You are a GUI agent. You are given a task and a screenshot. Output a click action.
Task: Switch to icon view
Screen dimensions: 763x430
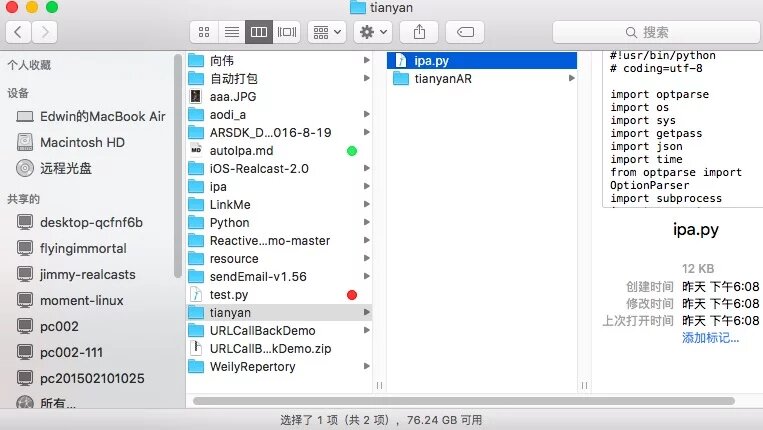pyautogui.click(x=204, y=32)
